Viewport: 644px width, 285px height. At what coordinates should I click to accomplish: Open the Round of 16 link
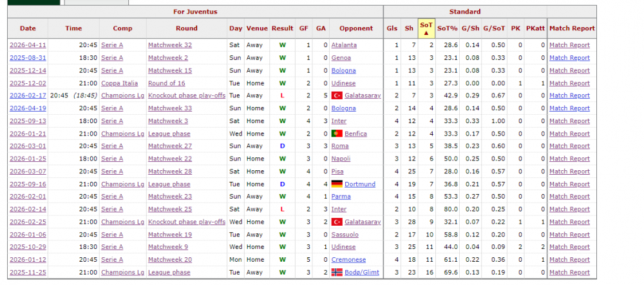(x=167, y=83)
